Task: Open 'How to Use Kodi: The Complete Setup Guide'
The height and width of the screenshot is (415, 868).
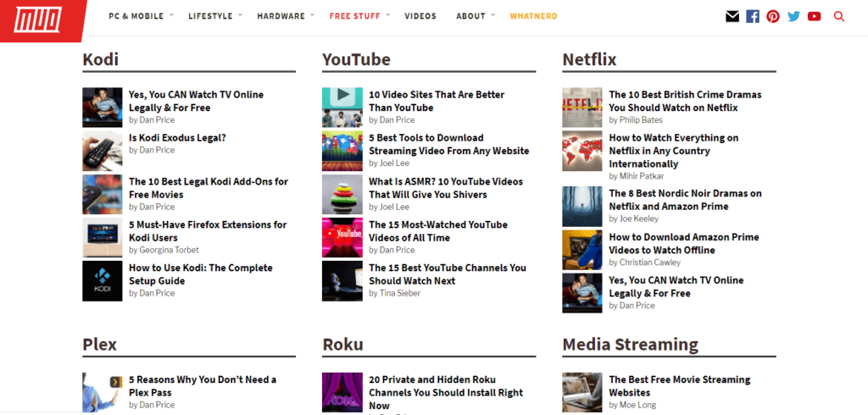Action: point(201,274)
